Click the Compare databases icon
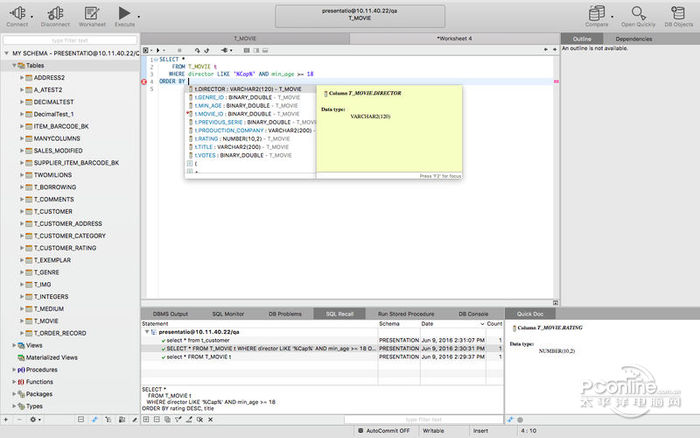The width and height of the screenshot is (700, 438). pos(597,12)
